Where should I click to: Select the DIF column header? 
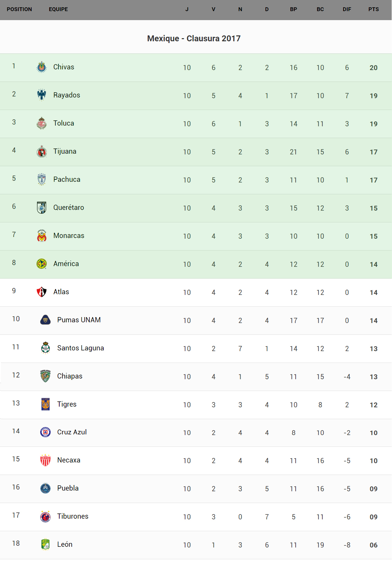pos(347,9)
